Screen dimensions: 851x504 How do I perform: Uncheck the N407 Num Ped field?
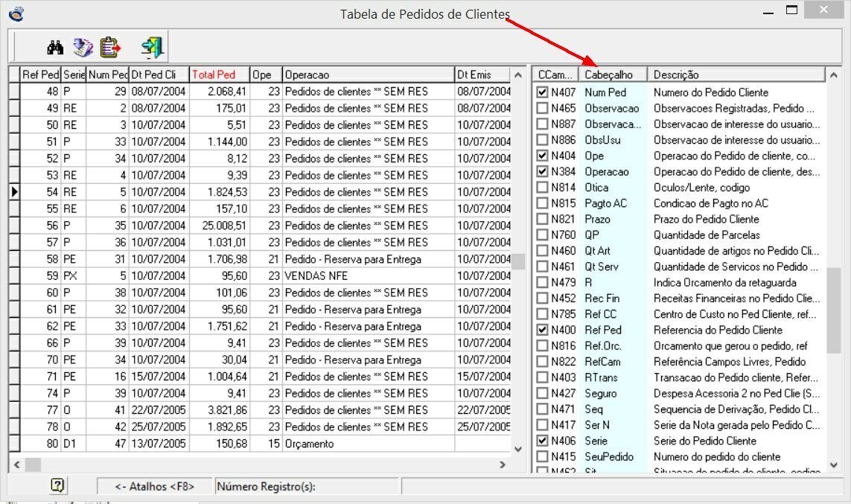click(x=541, y=92)
